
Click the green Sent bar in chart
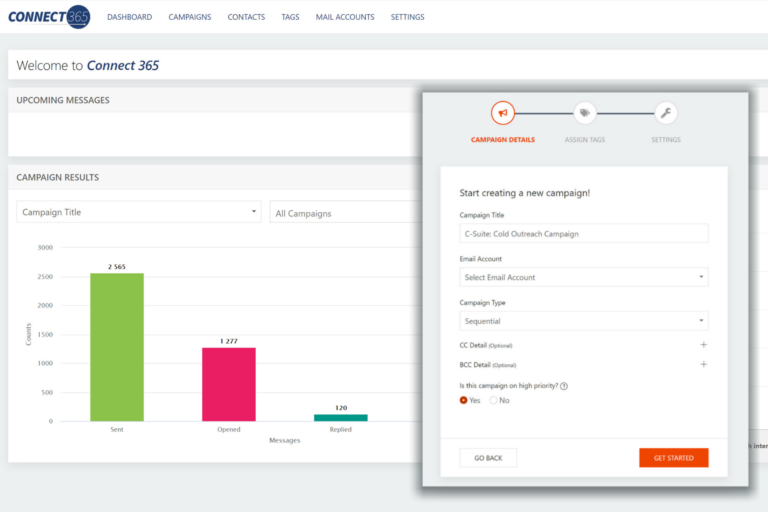click(117, 347)
